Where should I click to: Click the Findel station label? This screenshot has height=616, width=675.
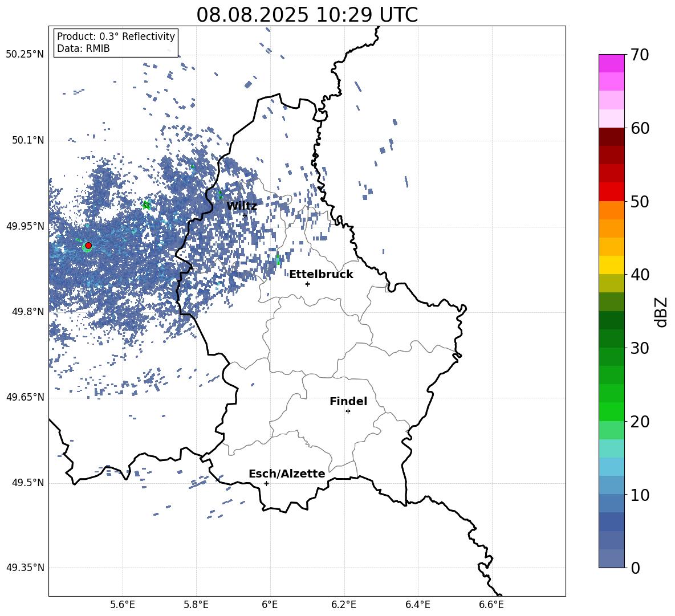click(348, 401)
